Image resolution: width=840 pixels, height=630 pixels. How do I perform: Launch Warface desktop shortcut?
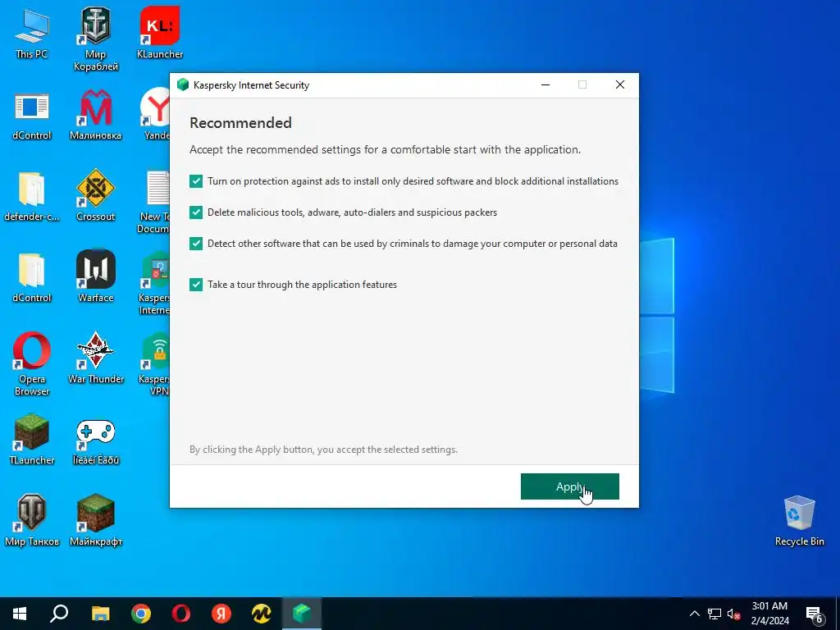[x=95, y=276]
